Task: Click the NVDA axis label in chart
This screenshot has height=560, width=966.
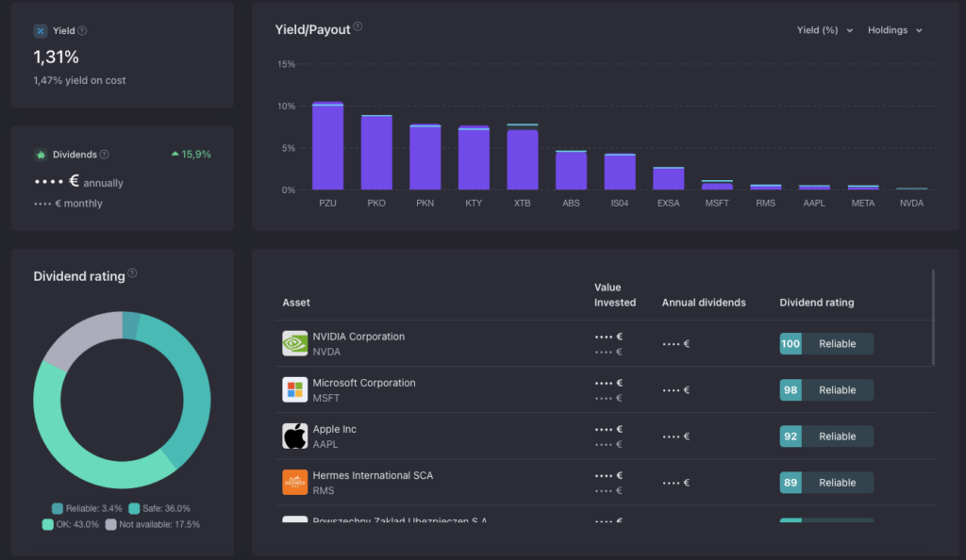Action: pyautogui.click(x=912, y=203)
